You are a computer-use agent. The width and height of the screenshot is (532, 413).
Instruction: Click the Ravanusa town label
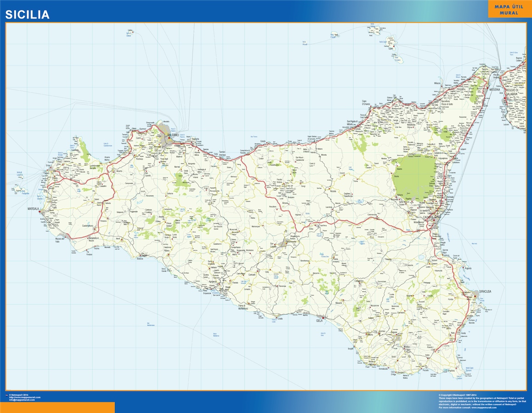point(282,285)
